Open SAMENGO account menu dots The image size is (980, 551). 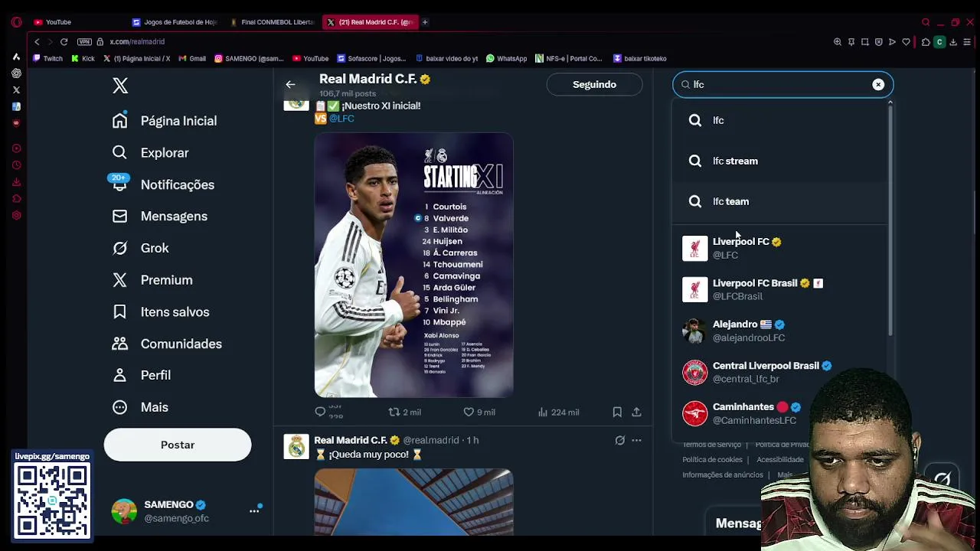(x=254, y=511)
